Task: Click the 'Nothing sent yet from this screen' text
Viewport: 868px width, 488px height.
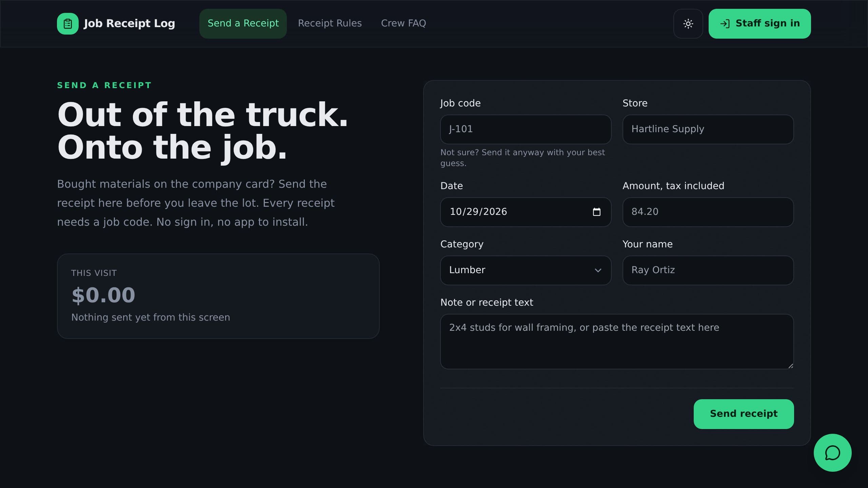Action: (151, 318)
